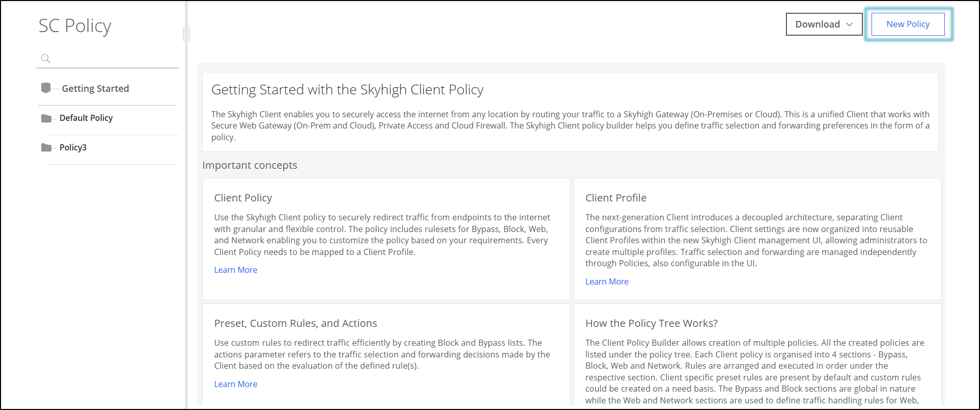
Task: Click the sidebar panel resize handle
Action: point(186,34)
